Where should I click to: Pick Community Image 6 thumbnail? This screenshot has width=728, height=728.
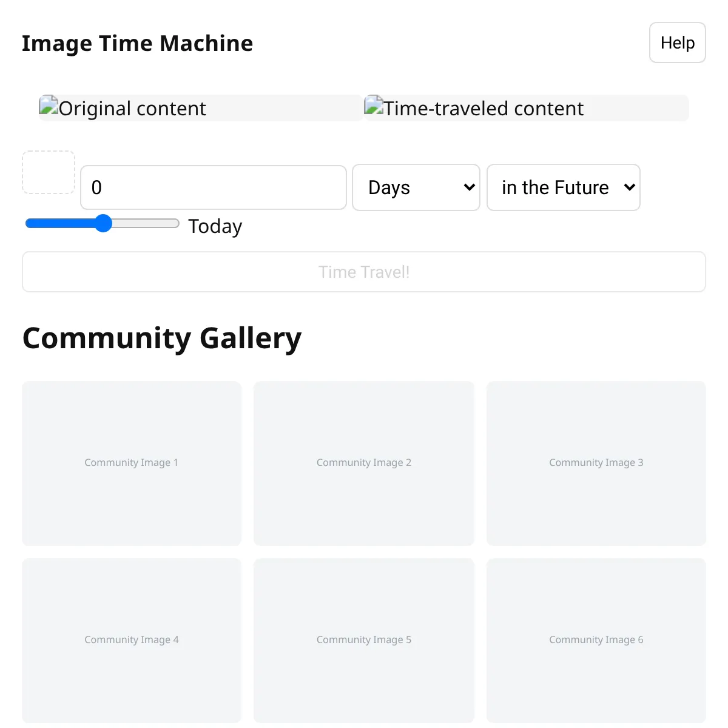596,640
